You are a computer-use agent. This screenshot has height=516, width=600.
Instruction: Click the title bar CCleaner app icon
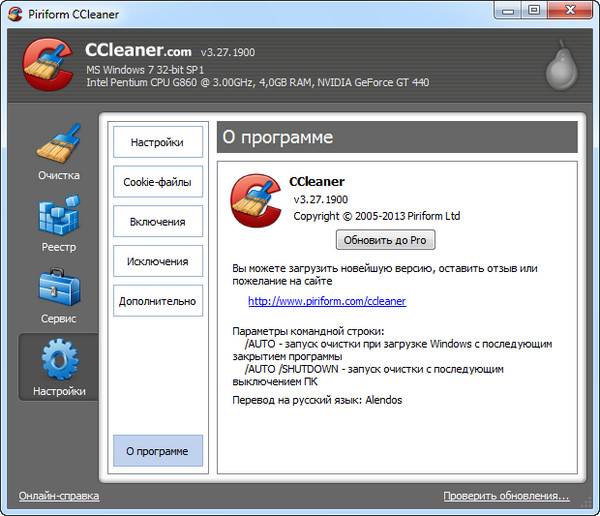click(x=15, y=14)
